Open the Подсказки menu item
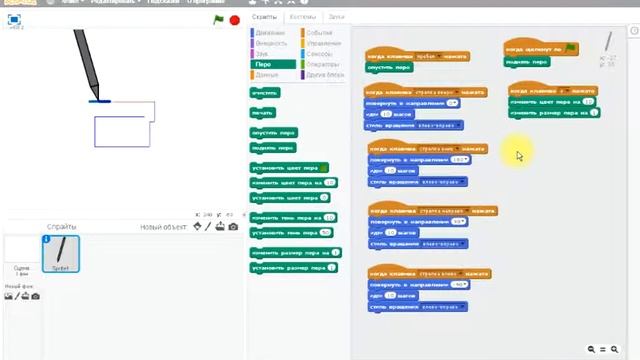Screen dimensions: 640x360 [163, 2]
